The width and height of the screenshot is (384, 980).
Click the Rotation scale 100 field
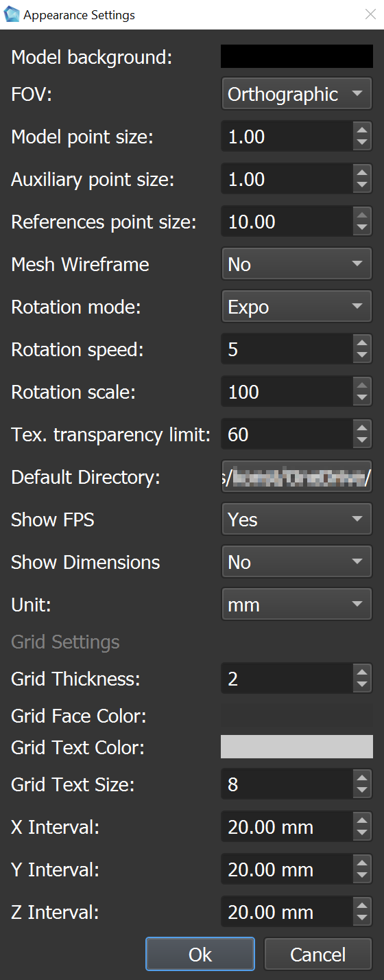click(x=287, y=393)
